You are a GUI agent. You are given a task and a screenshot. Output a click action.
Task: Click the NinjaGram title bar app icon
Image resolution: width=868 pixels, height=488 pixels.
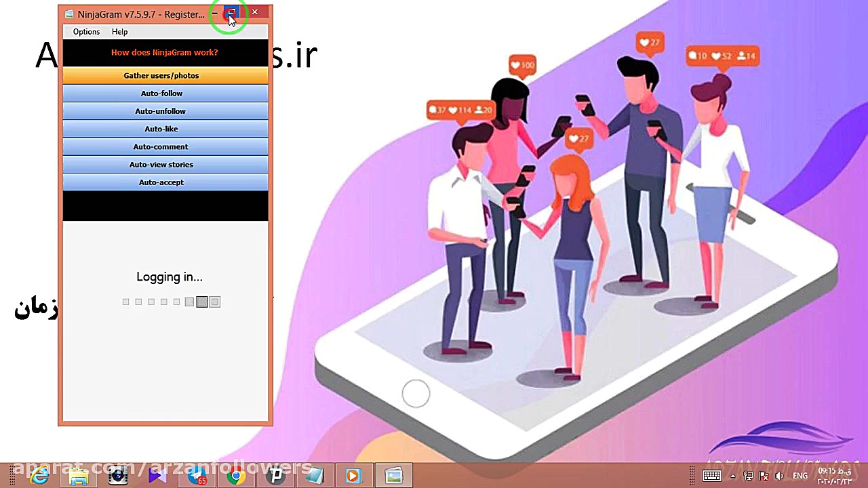click(69, 14)
